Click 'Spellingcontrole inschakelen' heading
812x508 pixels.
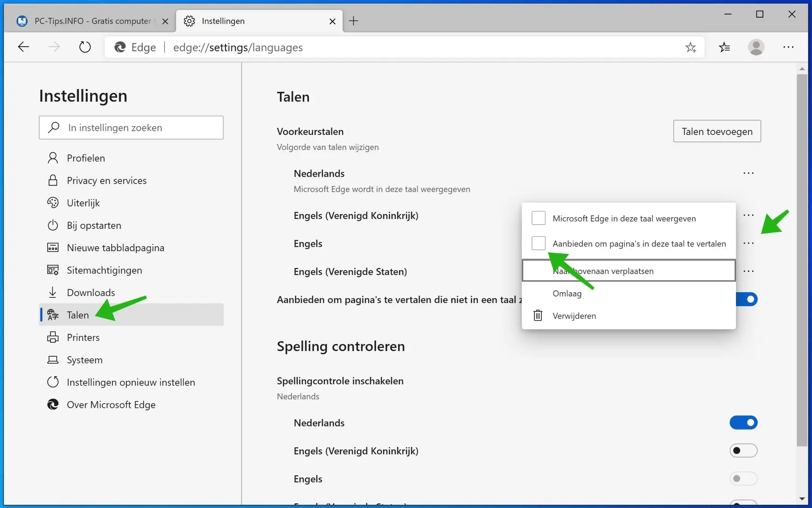click(340, 381)
